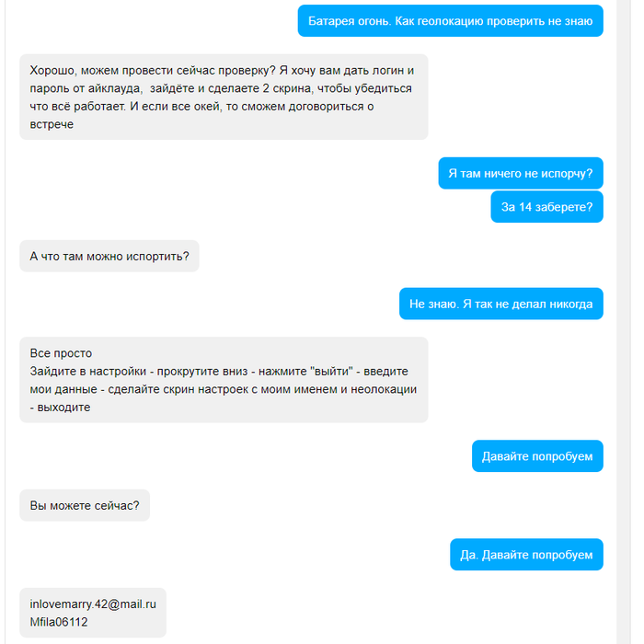Click the vertical scrollbar on the right edge
The image size is (644, 644).
(624, 322)
